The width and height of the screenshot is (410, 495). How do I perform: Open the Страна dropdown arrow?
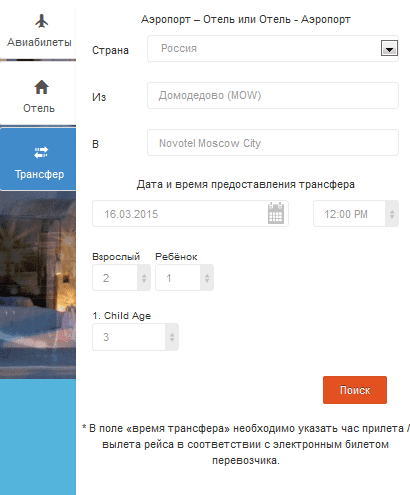pos(389,49)
